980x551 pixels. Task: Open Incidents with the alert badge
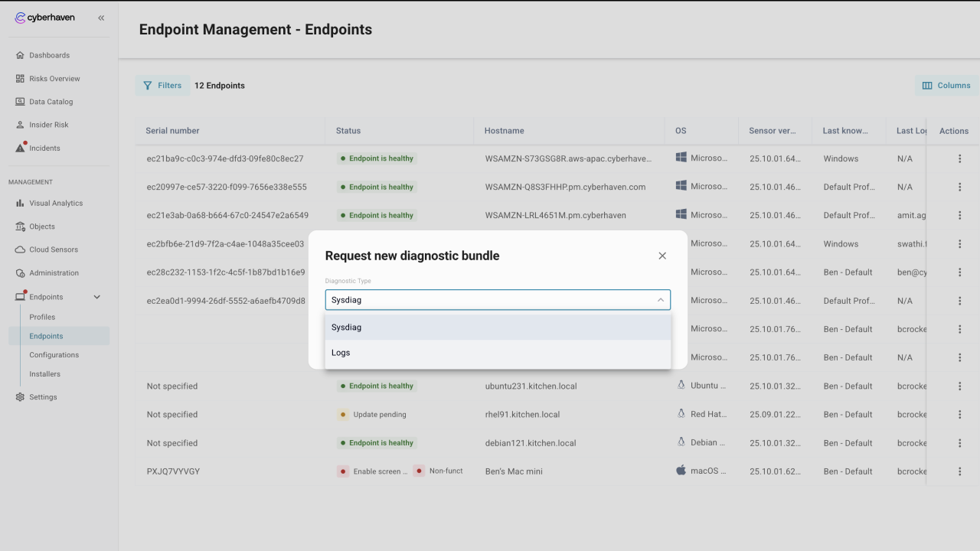[44, 148]
